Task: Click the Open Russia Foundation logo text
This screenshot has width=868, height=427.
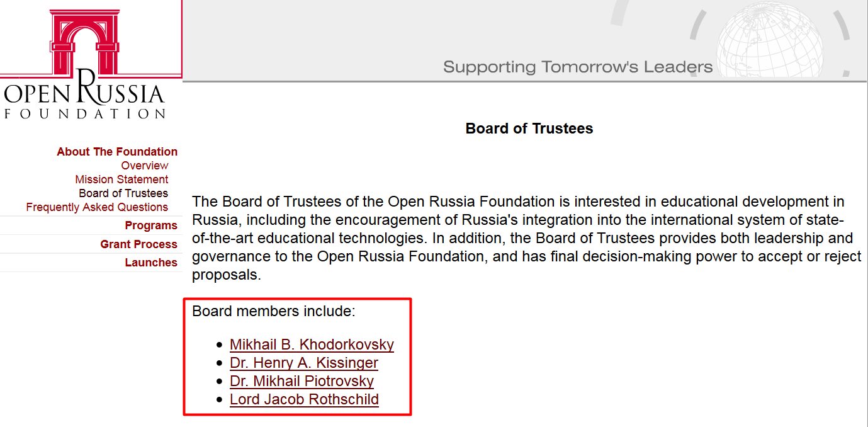Action: pyautogui.click(x=84, y=98)
